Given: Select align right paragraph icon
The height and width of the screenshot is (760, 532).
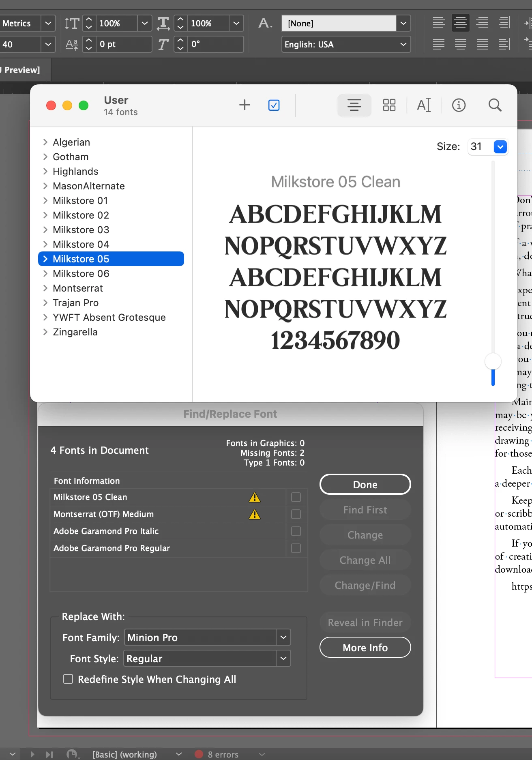Looking at the screenshot, I should point(482,23).
